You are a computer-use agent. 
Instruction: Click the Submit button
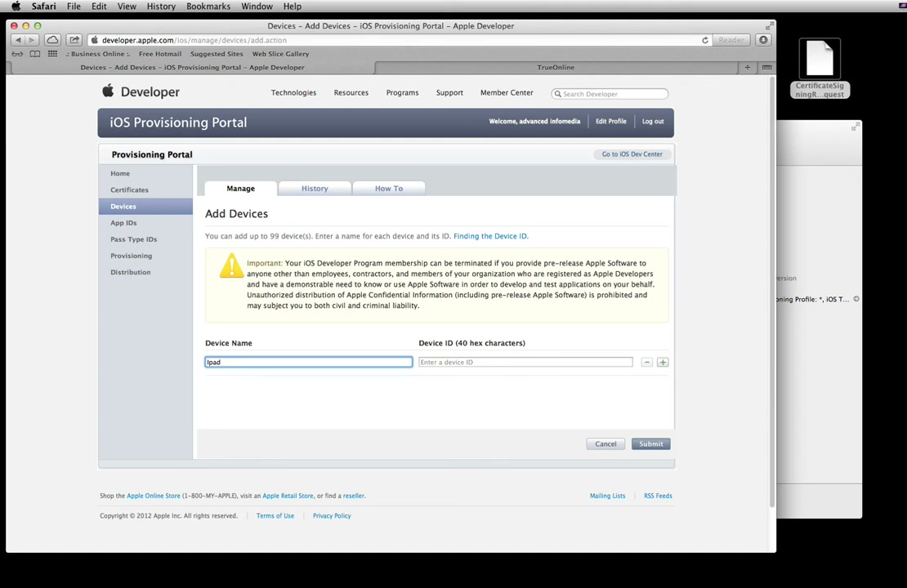pos(650,443)
